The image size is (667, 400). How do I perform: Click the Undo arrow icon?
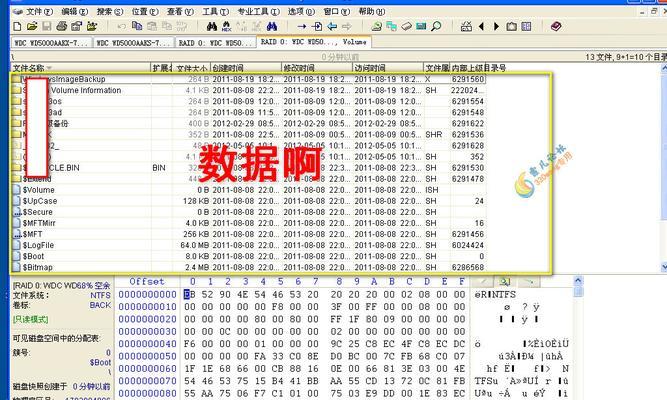tap(122, 26)
